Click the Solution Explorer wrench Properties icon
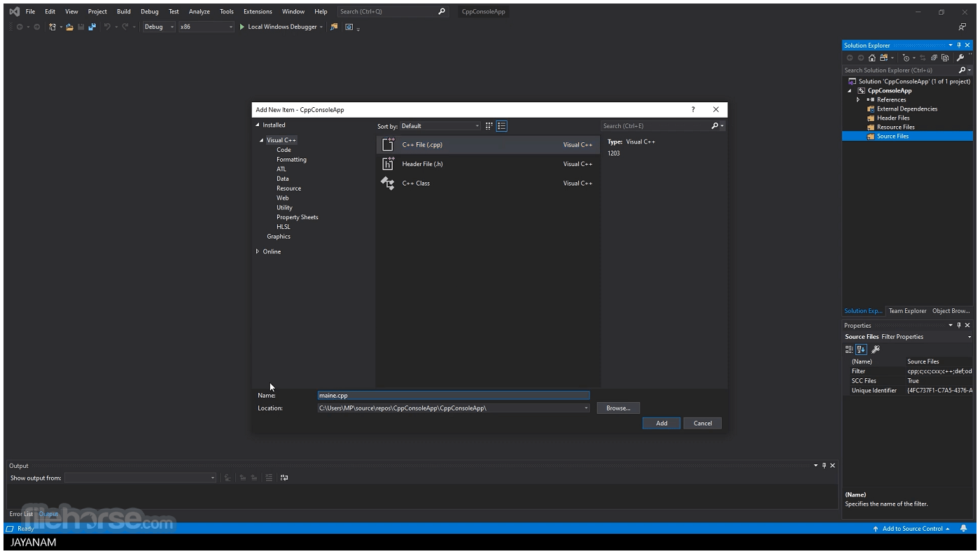The width and height of the screenshot is (980, 554). 960,58
